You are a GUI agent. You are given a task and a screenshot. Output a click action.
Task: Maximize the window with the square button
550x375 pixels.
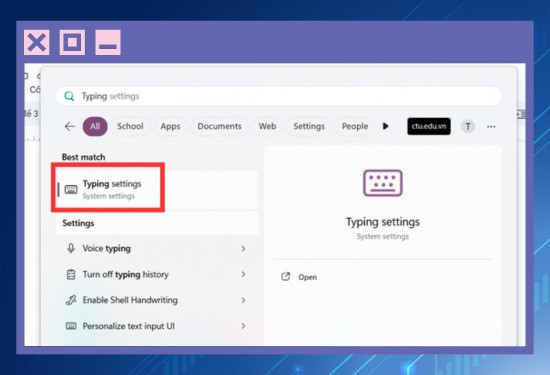[72, 42]
